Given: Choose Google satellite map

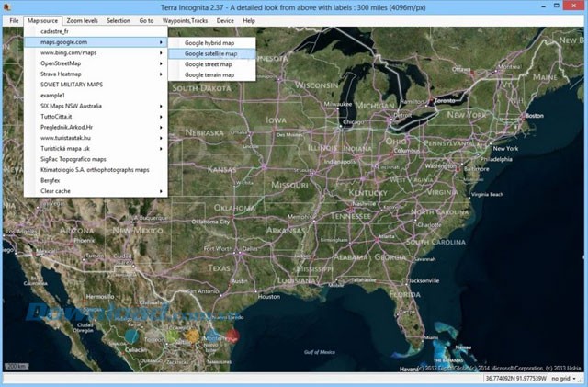Looking at the screenshot, I should 210,53.
